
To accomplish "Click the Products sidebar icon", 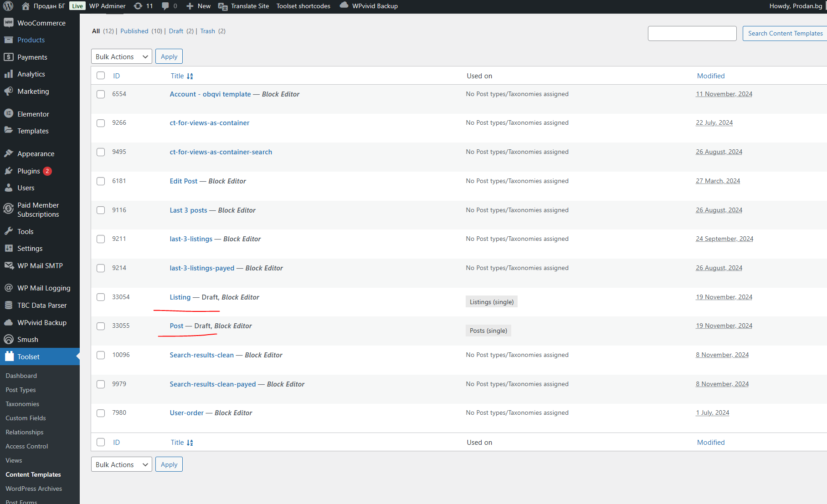I will click(x=9, y=40).
